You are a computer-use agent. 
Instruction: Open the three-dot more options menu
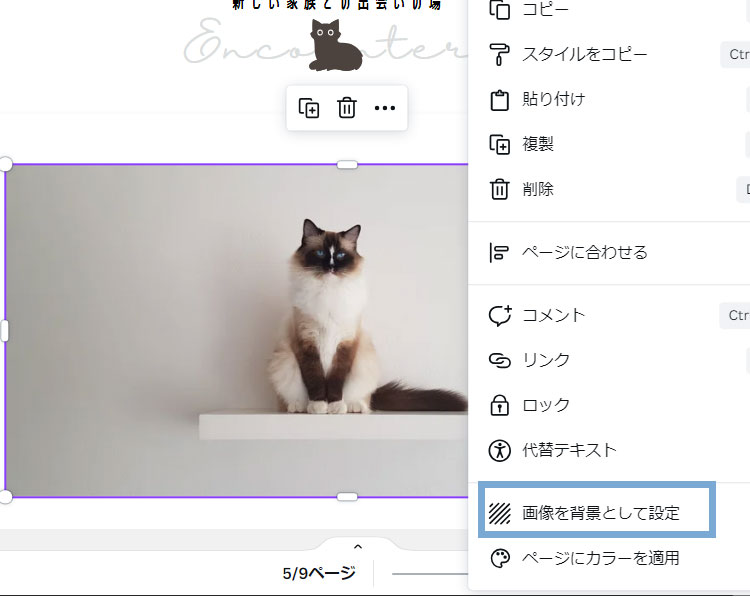click(385, 108)
